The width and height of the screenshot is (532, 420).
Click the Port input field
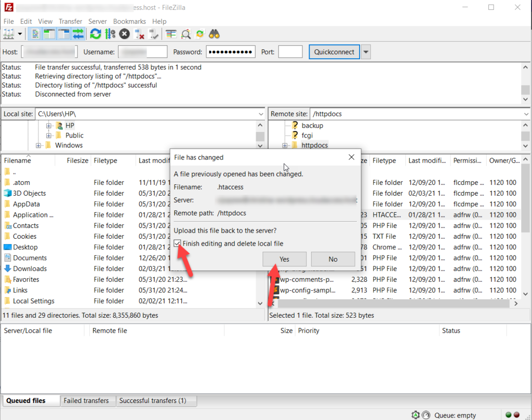tap(290, 52)
